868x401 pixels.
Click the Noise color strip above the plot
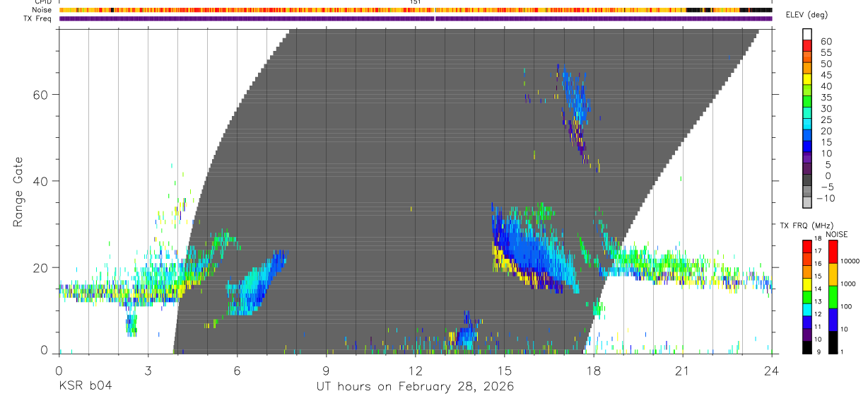(x=416, y=10)
